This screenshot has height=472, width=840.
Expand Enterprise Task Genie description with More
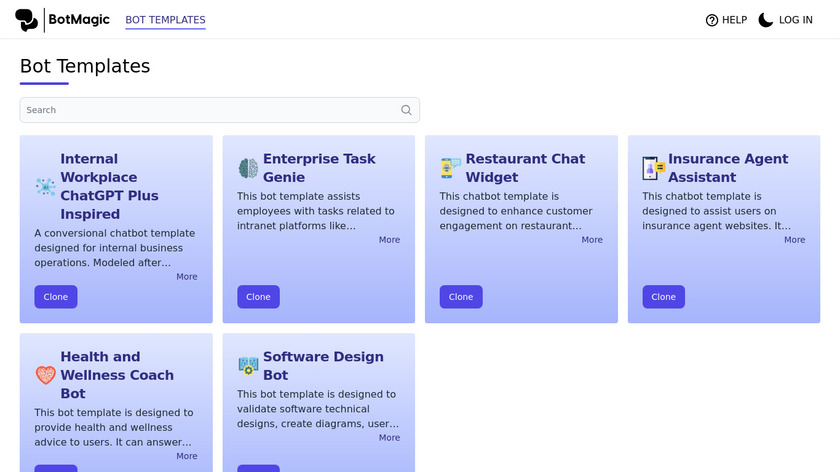point(389,240)
